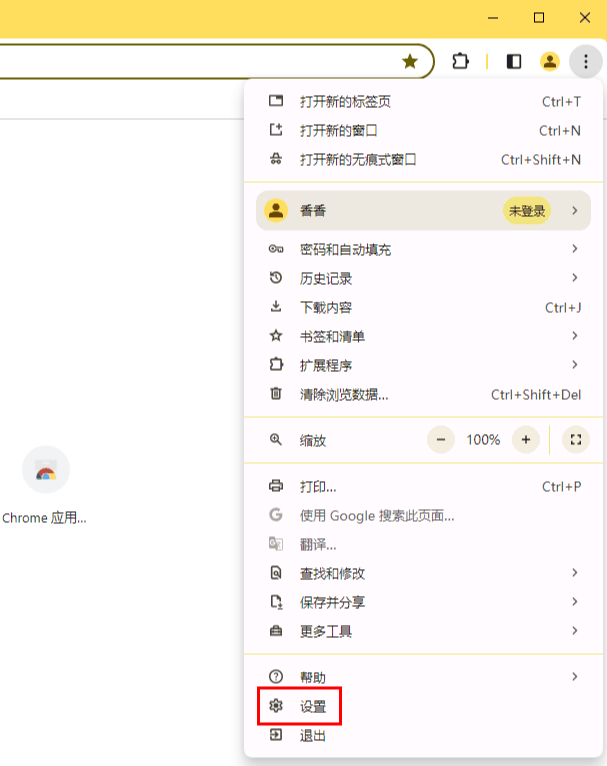The height and width of the screenshot is (766, 607).
Task: Click the magnifier icon beside 缩放
Action: coord(276,440)
